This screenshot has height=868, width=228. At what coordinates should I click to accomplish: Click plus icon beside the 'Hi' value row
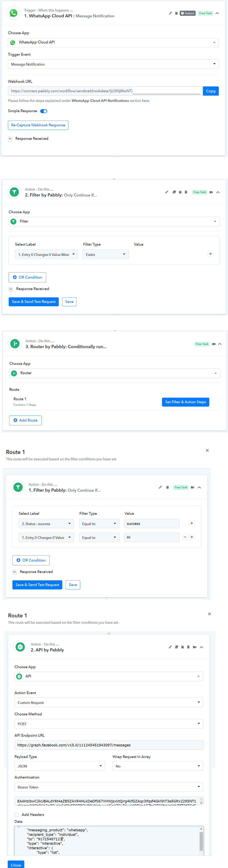(192, 537)
